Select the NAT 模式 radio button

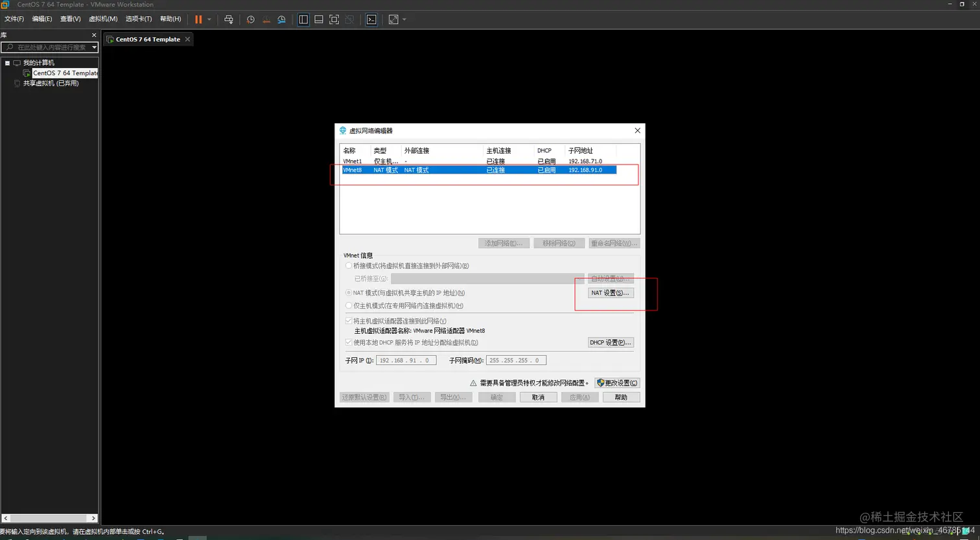[x=349, y=293]
